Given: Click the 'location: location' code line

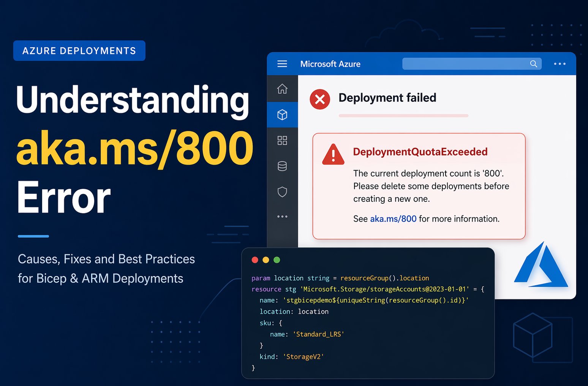Looking at the screenshot, I should 294,312.
